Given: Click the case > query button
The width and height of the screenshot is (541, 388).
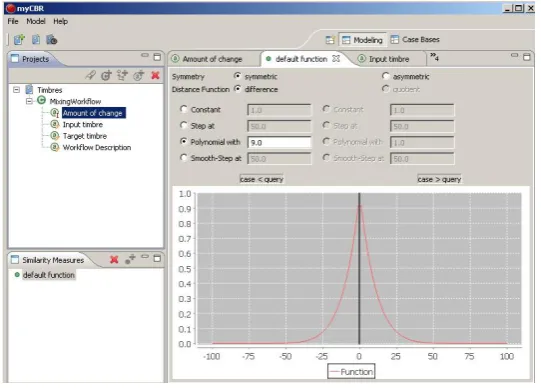Looking at the screenshot, I should pyautogui.click(x=439, y=179).
